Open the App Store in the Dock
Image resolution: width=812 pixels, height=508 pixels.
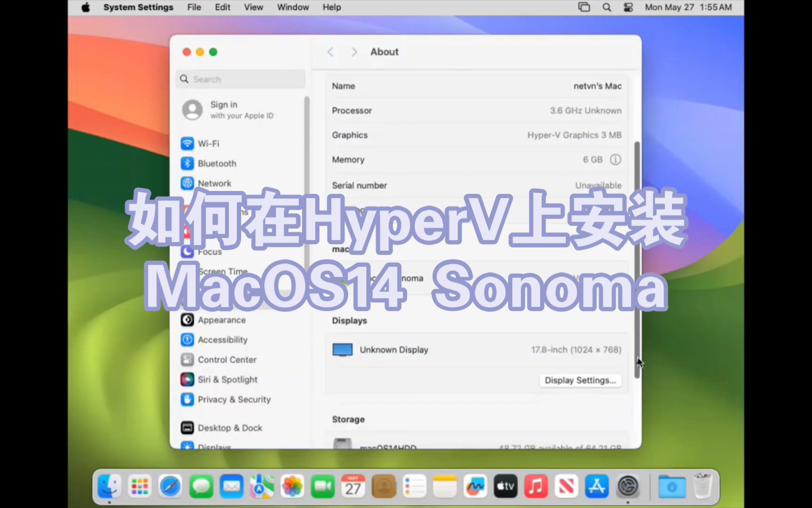coord(597,486)
